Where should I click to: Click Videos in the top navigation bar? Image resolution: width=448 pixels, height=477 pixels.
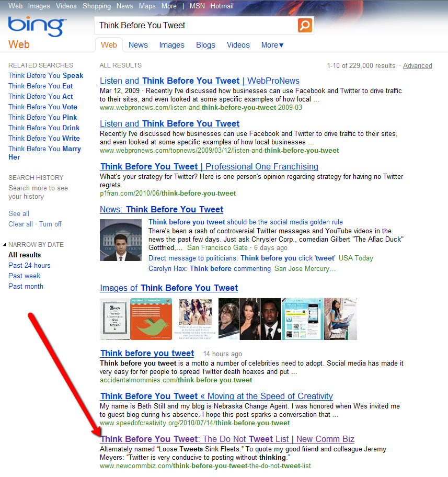click(x=66, y=6)
